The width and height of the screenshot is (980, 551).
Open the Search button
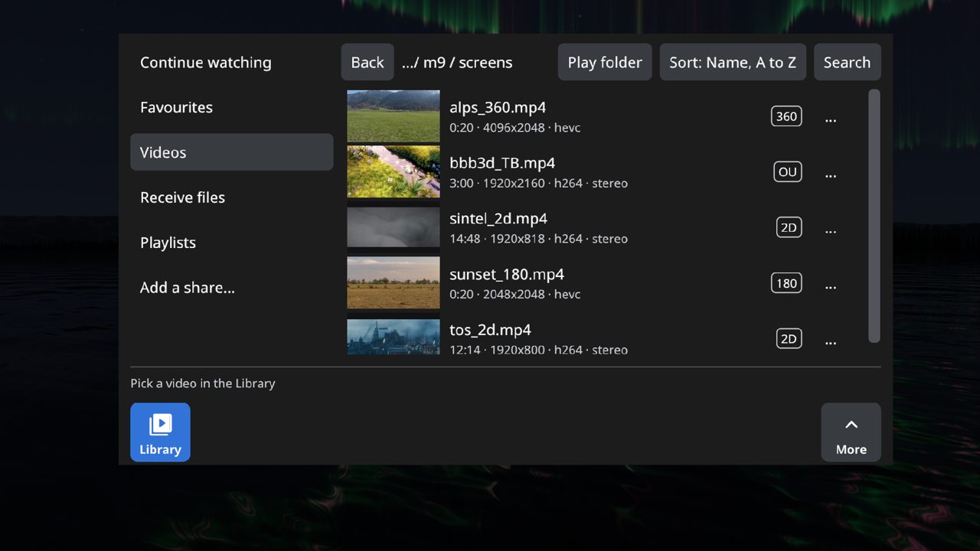point(847,62)
